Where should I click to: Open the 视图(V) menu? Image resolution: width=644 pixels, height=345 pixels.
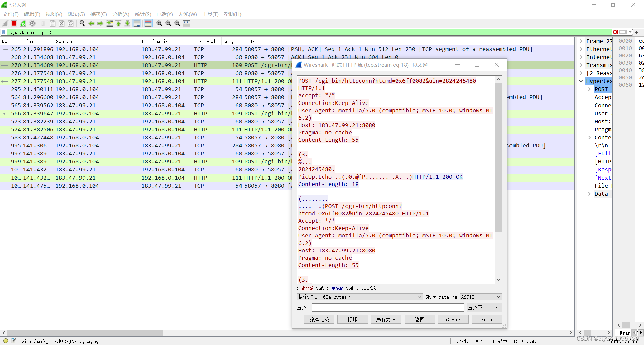[x=54, y=14]
